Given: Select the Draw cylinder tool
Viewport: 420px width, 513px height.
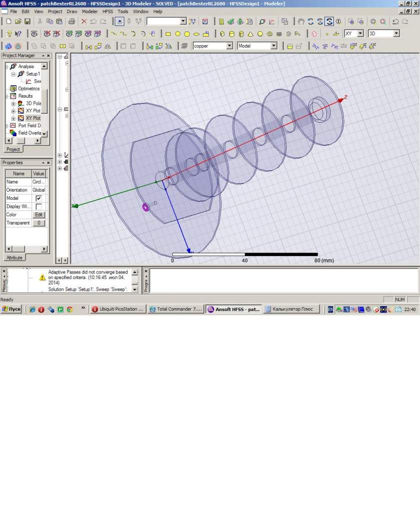Looking at the screenshot, I should click(x=232, y=34).
